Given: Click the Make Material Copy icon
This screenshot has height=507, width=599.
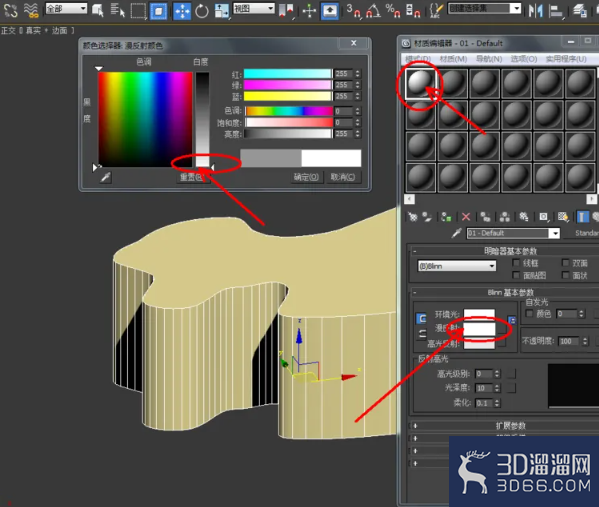Looking at the screenshot, I should click(x=485, y=217).
